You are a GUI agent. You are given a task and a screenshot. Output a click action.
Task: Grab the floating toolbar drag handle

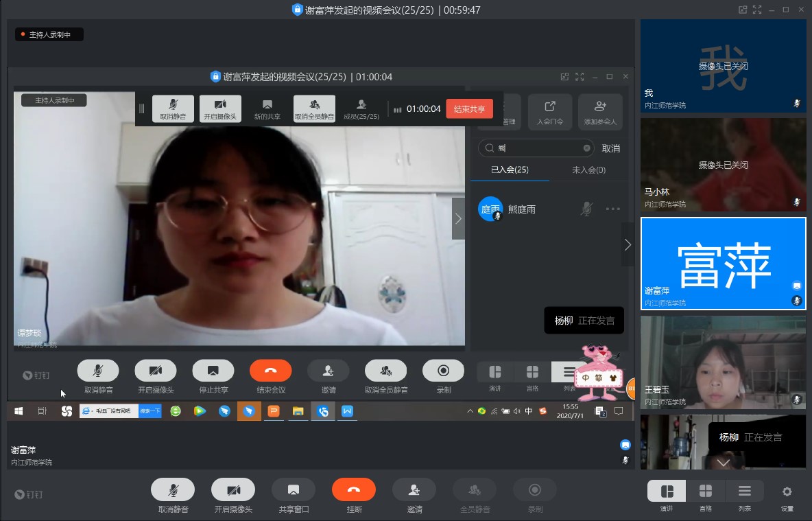coord(141,109)
